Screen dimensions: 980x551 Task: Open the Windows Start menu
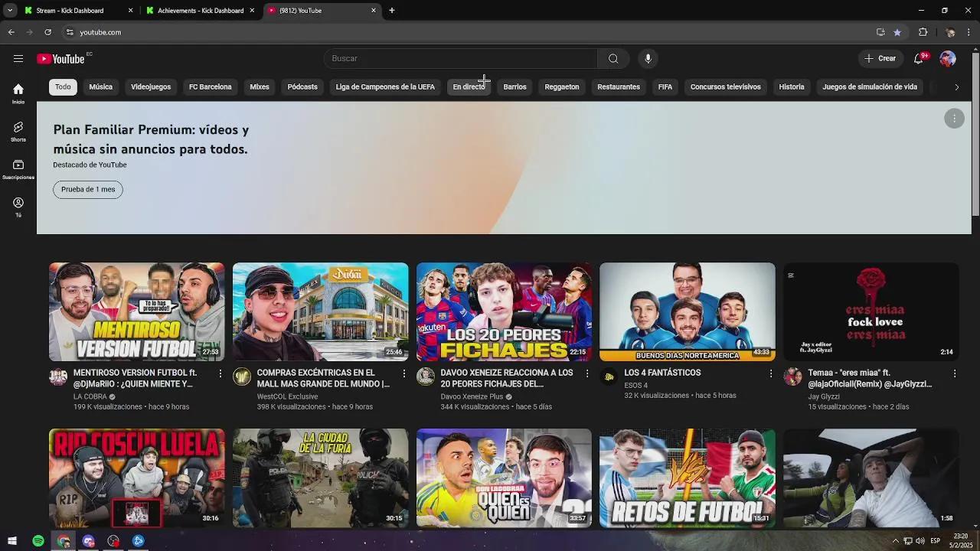coord(12,541)
